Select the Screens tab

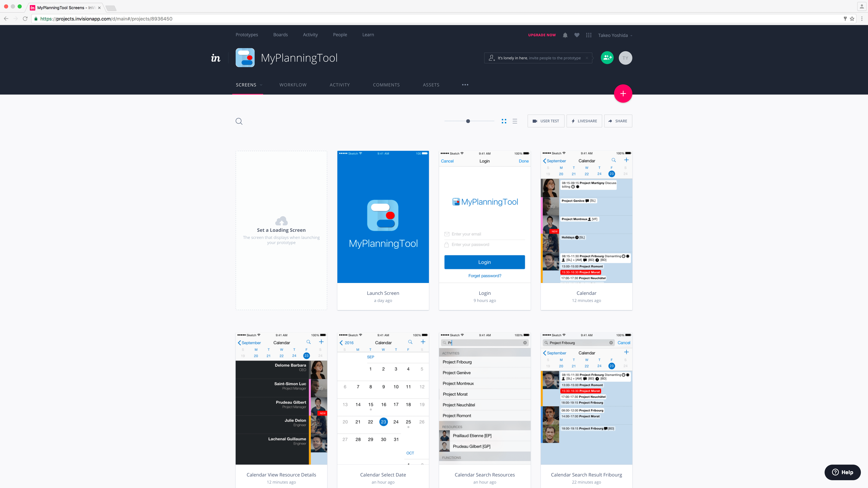pyautogui.click(x=246, y=85)
